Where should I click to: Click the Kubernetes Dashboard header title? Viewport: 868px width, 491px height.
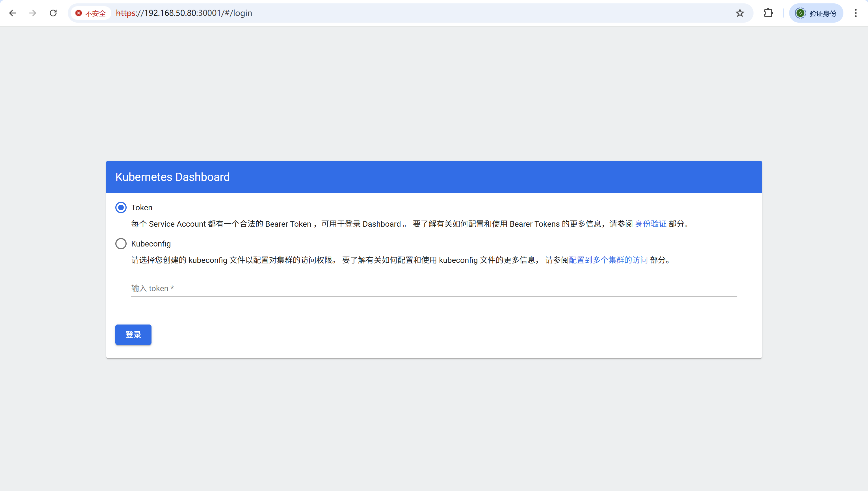click(172, 177)
